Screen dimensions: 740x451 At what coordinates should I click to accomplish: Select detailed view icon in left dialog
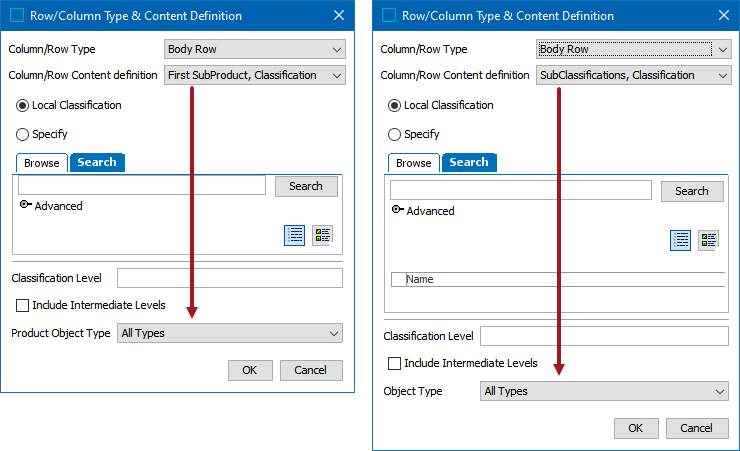(323, 235)
